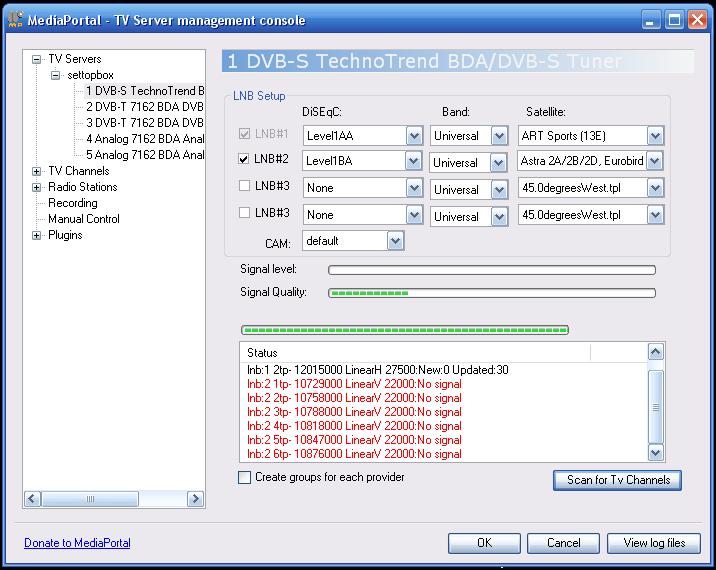Image resolution: width=716 pixels, height=570 pixels.
Task: Click tree panel scroll right arrow
Action: click(x=195, y=499)
